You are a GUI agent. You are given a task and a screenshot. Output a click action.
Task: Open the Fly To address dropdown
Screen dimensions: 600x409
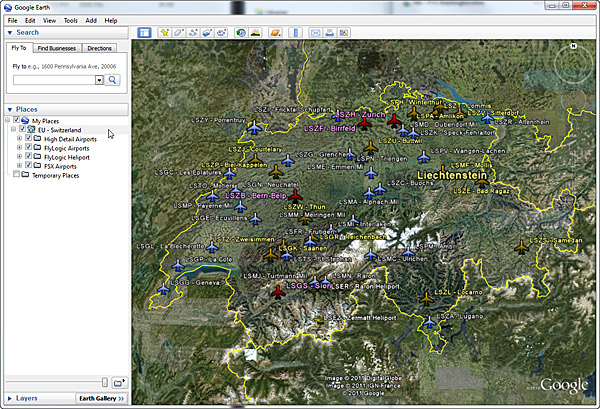click(99, 79)
